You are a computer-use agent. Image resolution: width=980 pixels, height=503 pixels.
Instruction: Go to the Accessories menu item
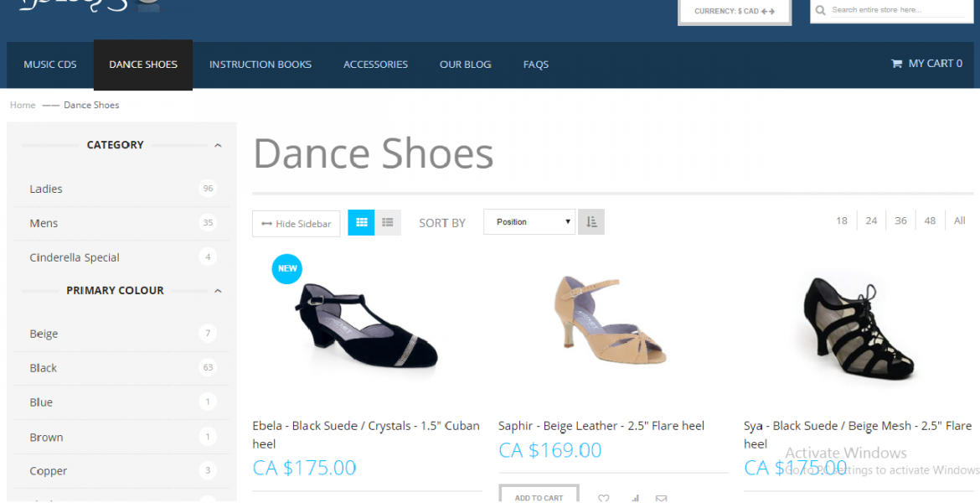375,65
